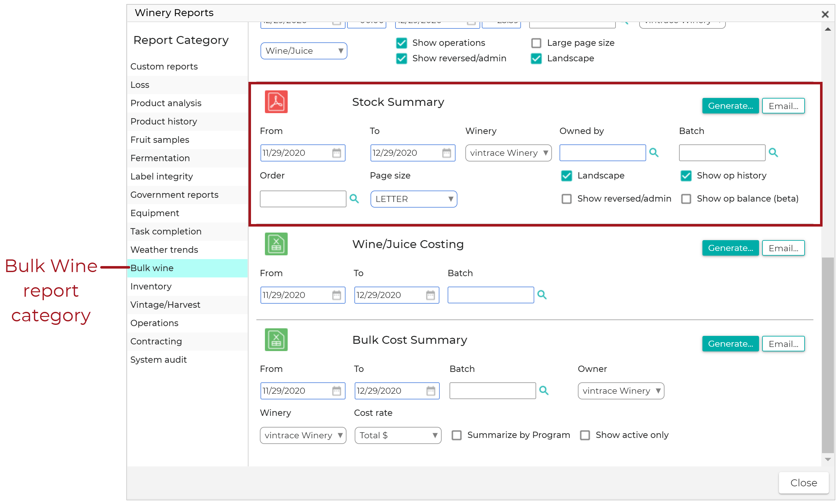Enable Show op balance (beta) checkbox

coord(686,199)
